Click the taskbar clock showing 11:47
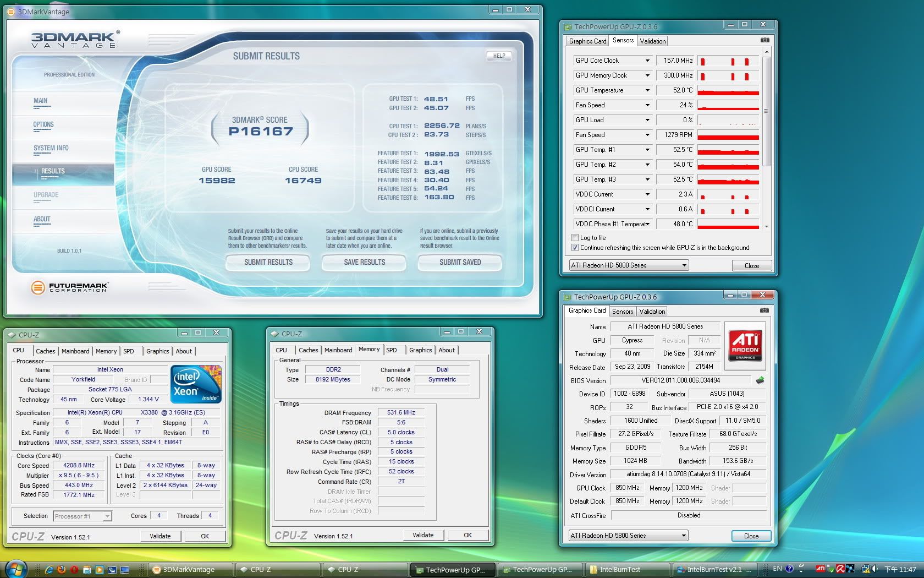Screen dimensions: 924x578 pyautogui.click(x=900, y=569)
